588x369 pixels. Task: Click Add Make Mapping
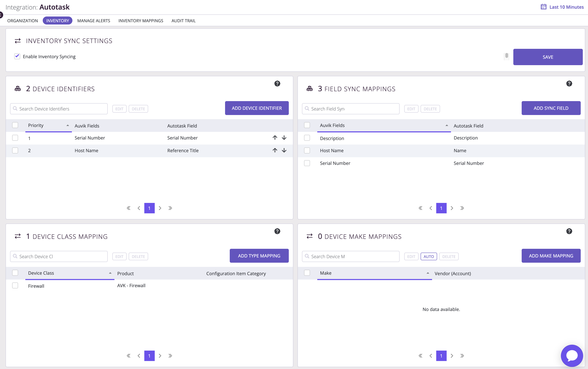point(551,256)
